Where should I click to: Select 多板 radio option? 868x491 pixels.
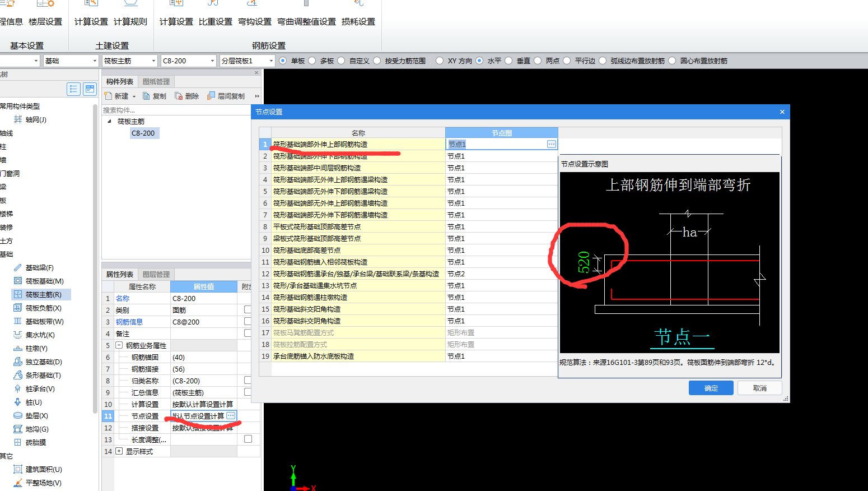(x=312, y=61)
